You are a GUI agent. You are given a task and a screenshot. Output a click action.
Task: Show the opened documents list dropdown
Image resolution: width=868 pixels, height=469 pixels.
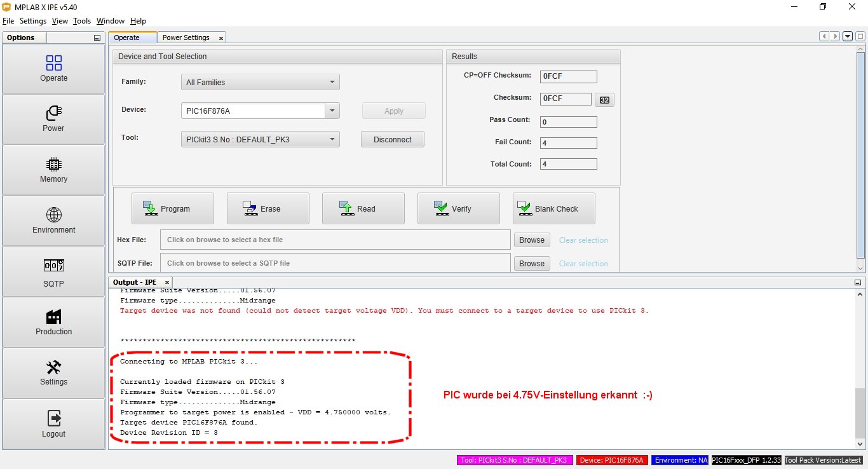click(x=848, y=36)
